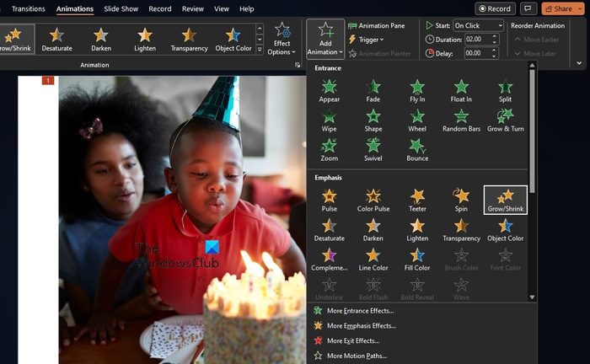
Task: Open the Record ribbon tab
Action: [160, 8]
